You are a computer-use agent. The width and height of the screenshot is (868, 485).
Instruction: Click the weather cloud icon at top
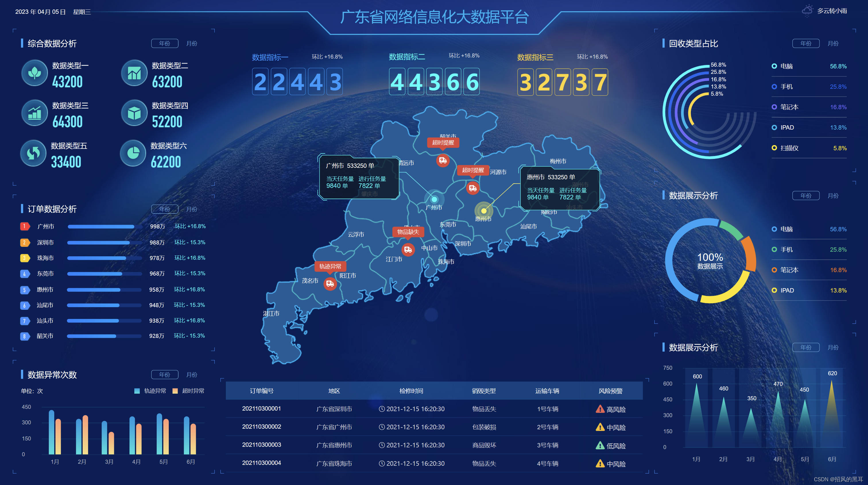(807, 11)
